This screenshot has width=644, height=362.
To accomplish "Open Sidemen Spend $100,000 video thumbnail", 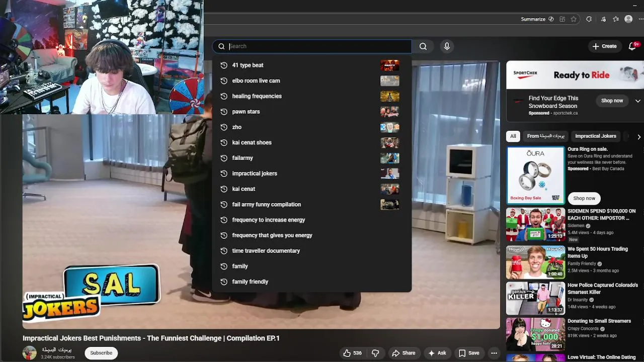I will [535, 224].
